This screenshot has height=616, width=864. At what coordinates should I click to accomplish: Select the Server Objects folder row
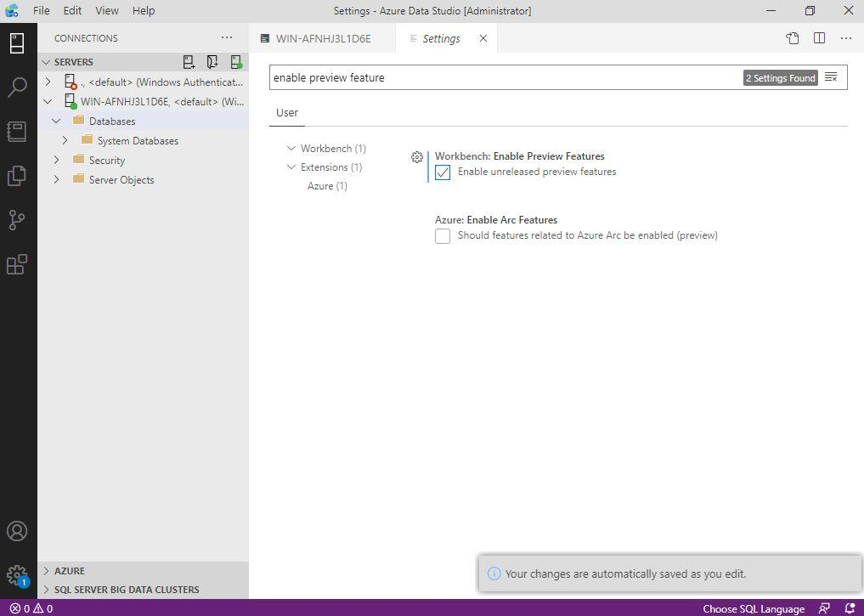[144, 179]
